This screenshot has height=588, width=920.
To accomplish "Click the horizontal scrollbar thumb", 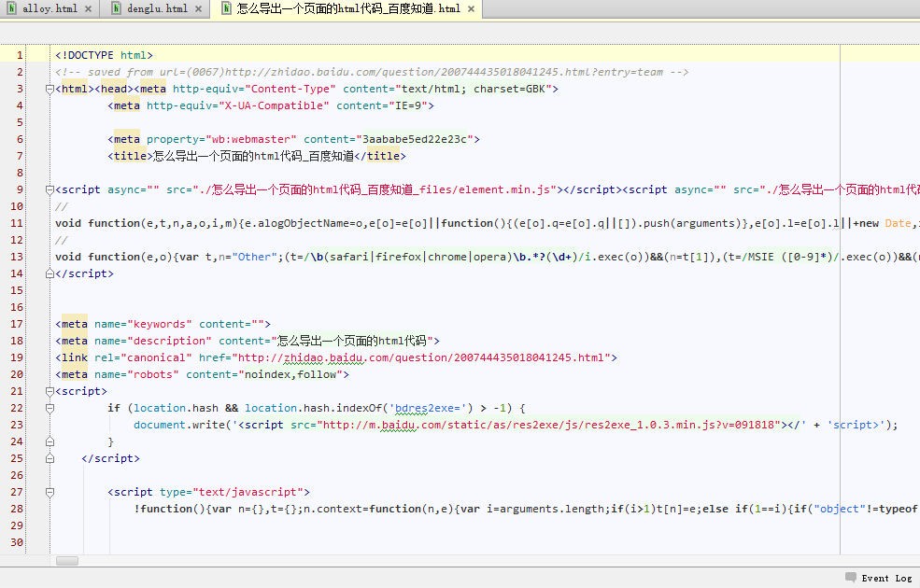I will (67, 561).
